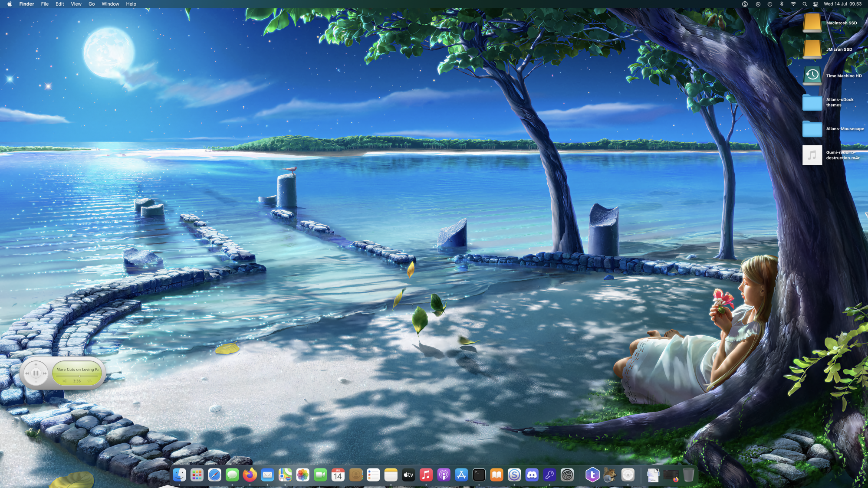The height and width of the screenshot is (488, 868).
Task: Open the Go menu
Action: click(92, 4)
